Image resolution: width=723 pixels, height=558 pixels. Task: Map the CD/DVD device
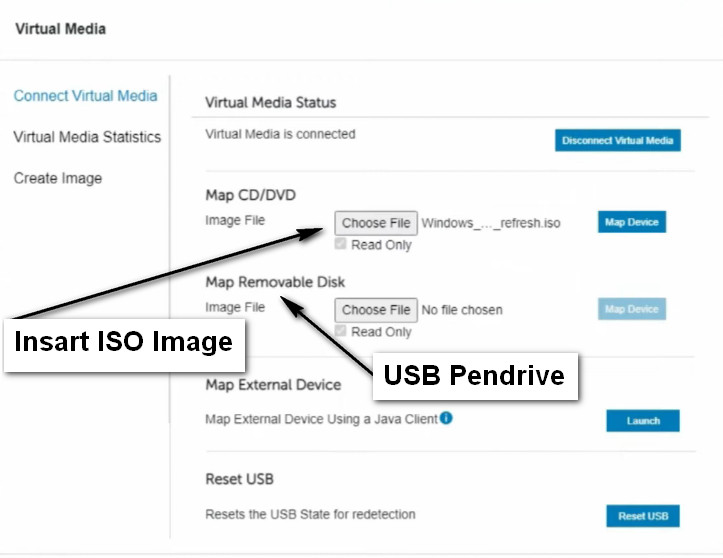coord(632,222)
